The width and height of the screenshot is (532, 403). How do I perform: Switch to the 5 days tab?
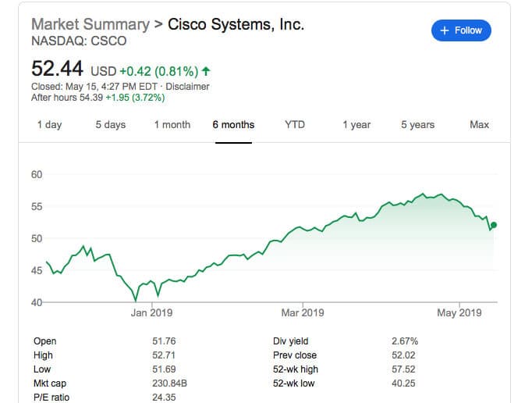tap(111, 125)
